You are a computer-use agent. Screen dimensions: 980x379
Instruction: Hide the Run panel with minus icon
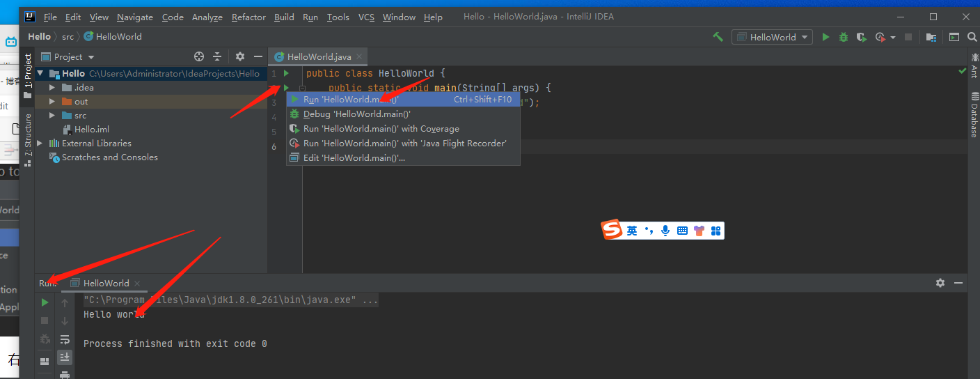[958, 283]
